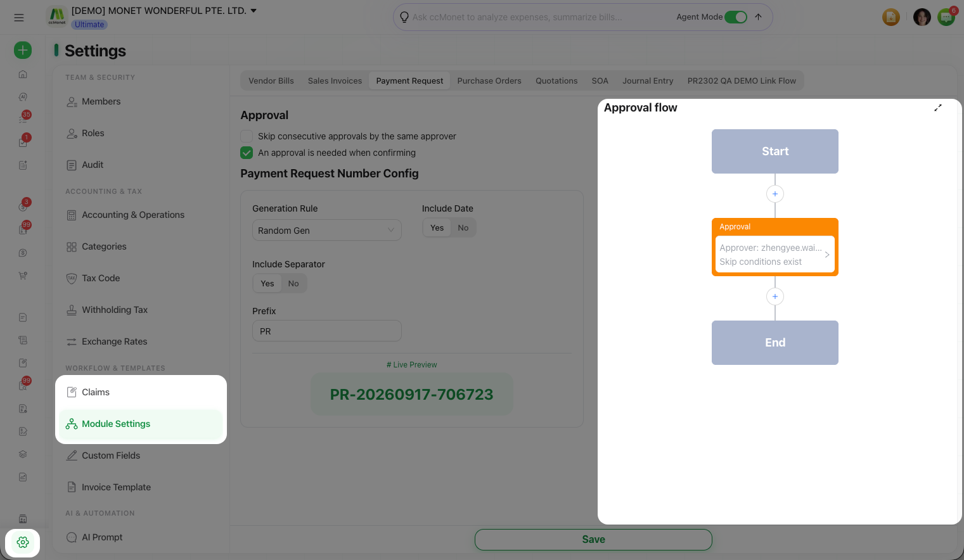Click the orange notification badge icon
The height and width of the screenshot is (560, 964).
point(891,17)
